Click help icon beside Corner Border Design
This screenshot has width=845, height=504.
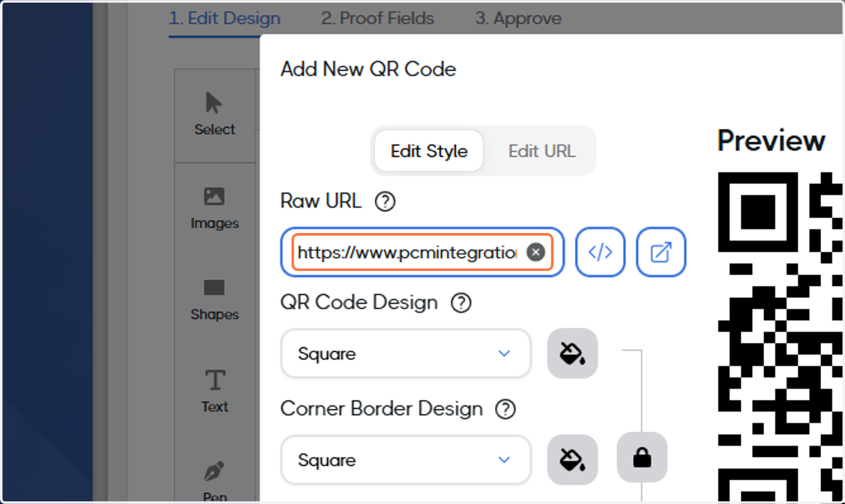click(506, 410)
